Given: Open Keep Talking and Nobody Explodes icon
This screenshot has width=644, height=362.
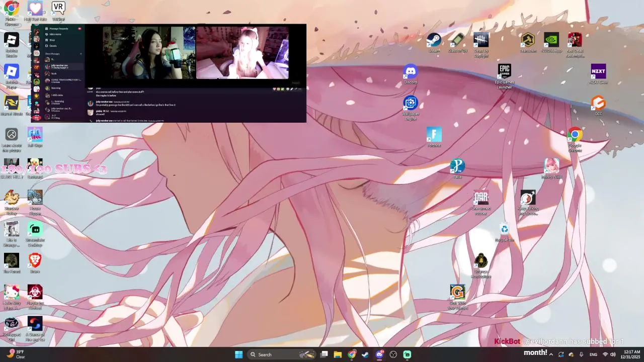Looking at the screenshot, I should coord(528,203).
